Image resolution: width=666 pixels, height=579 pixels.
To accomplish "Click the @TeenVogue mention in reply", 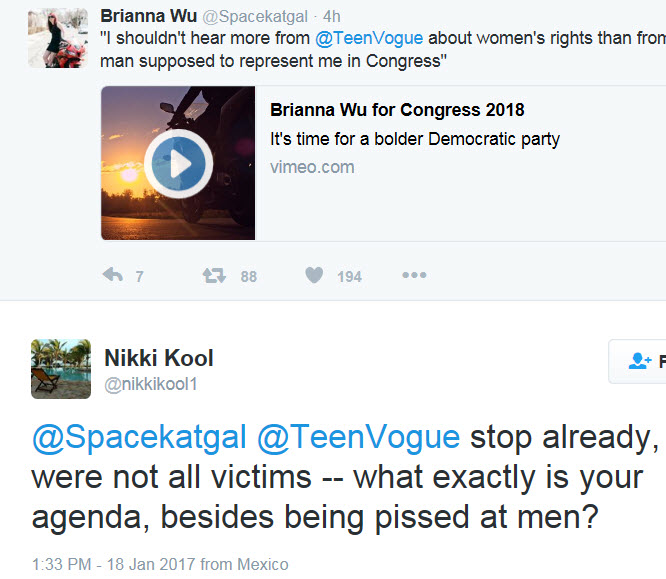I will tap(358, 437).
